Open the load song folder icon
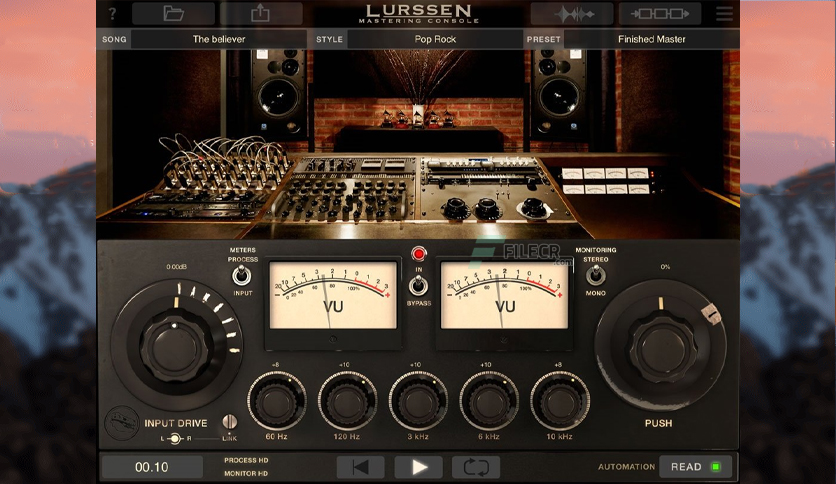This screenshot has width=836, height=484. pyautogui.click(x=173, y=13)
